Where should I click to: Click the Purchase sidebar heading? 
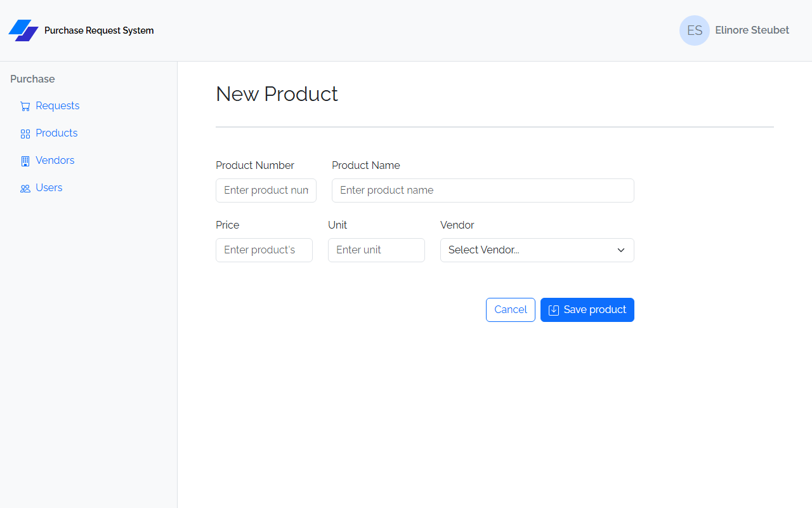[32, 79]
